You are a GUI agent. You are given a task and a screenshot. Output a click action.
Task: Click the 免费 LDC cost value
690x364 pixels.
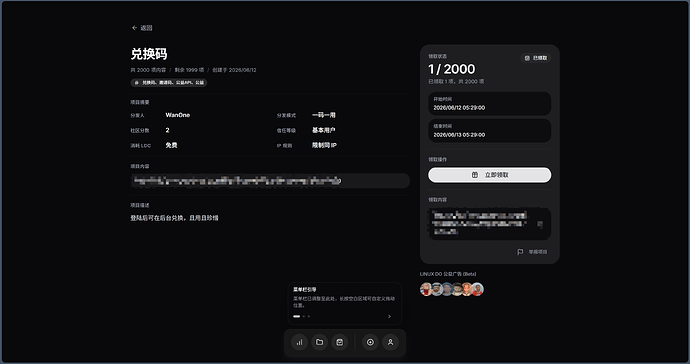click(x=171, y=145)
